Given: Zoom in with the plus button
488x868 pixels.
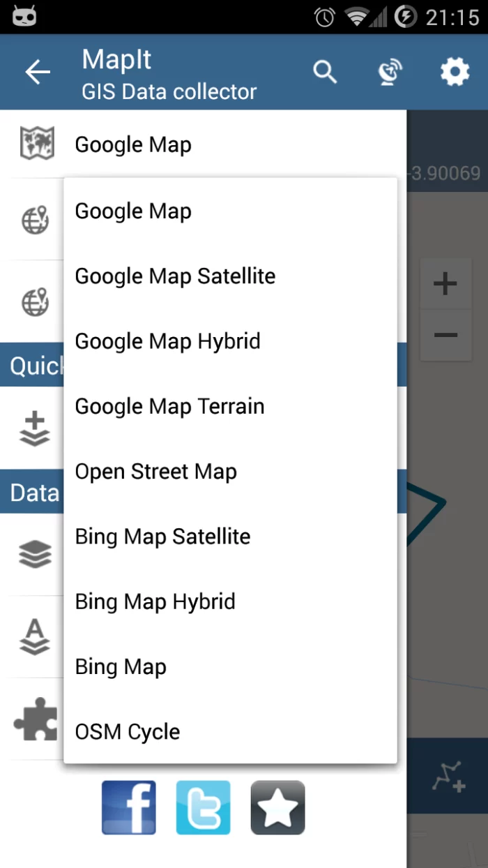Looking at the screenshot, I should 445,284.
